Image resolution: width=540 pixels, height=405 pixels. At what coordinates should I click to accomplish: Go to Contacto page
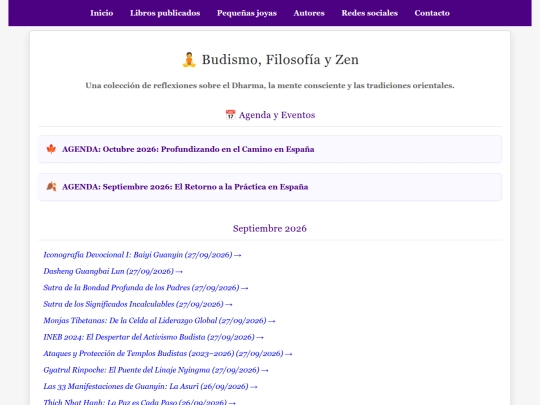click(432, 13)
